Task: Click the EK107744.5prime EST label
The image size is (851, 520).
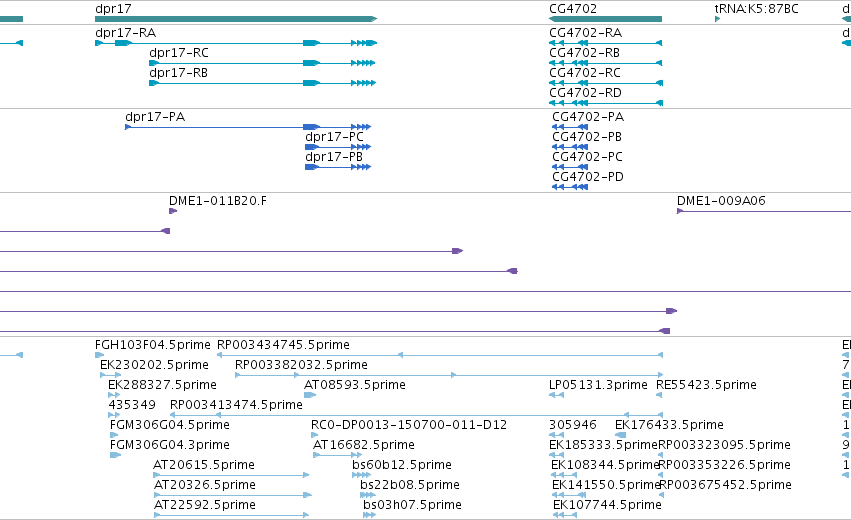Action: click(x=607, y=505)
